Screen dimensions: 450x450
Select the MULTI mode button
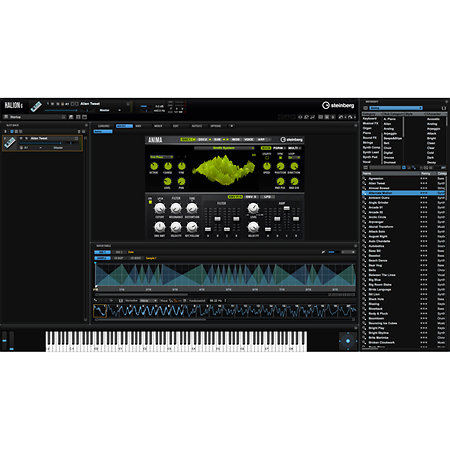point(294,148)
